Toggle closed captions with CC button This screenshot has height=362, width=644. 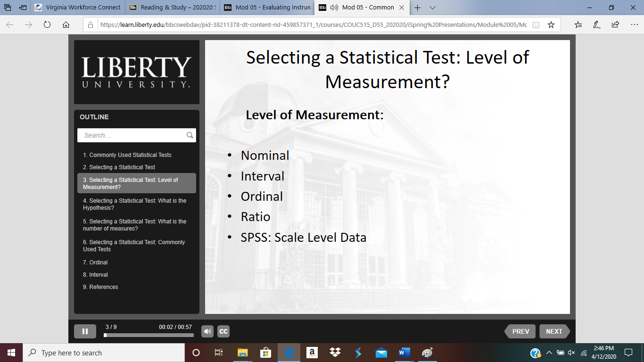click(223, 331)
